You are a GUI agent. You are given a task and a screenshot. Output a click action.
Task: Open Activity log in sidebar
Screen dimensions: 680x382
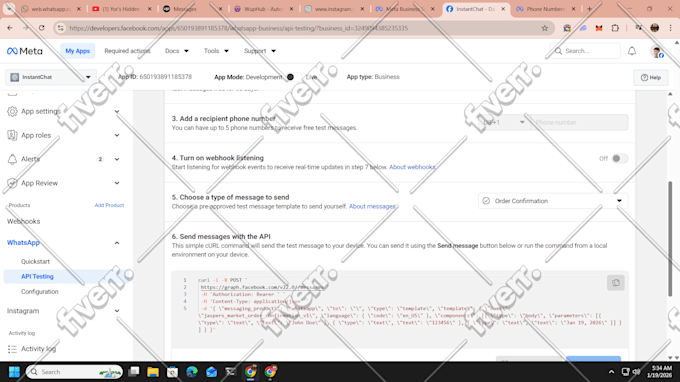pyautogui.click(x=39, y=349)
